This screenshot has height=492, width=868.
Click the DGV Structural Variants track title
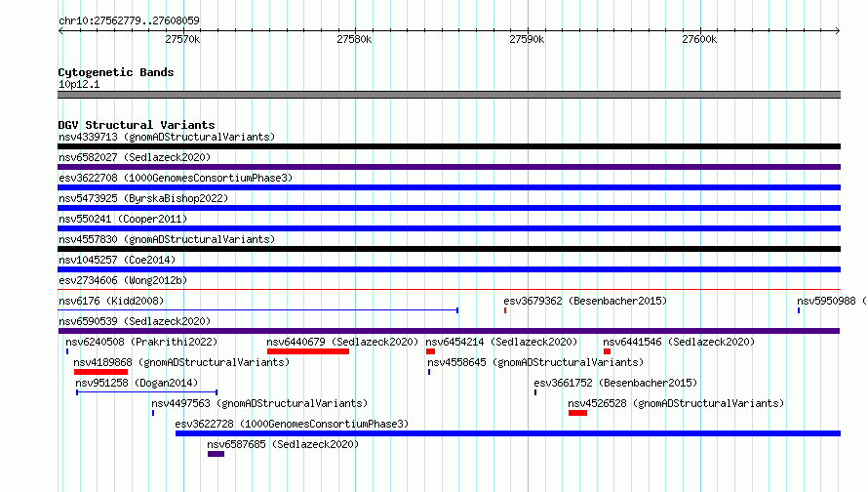pos(137,125)
